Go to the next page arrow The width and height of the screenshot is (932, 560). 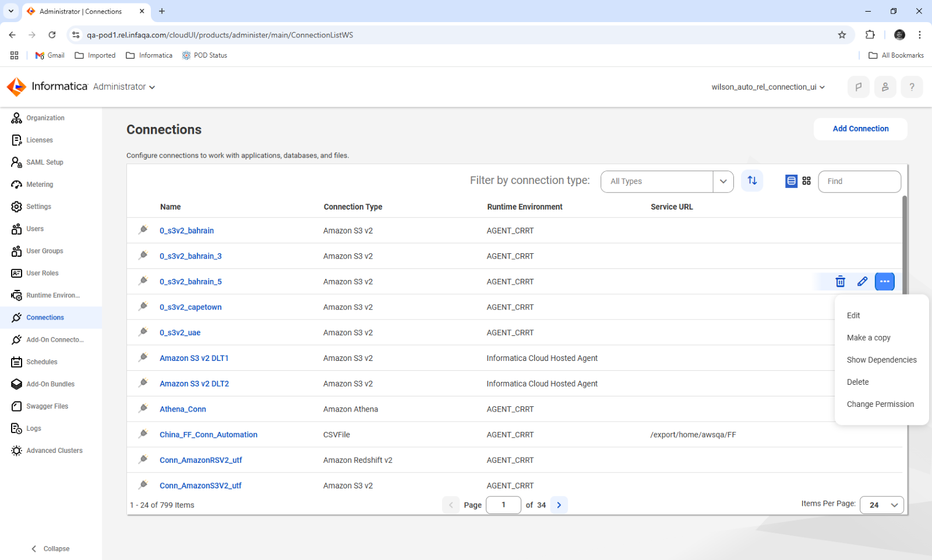coord(559,505)
